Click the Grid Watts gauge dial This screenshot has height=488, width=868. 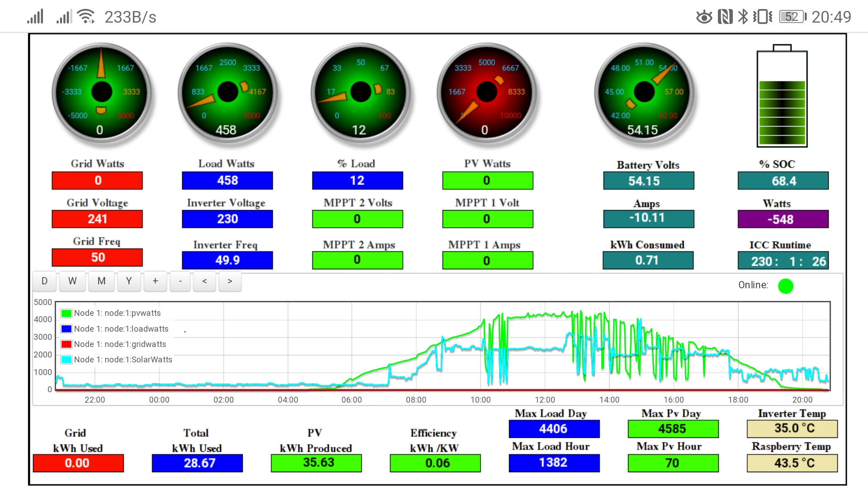pos(102,93)
